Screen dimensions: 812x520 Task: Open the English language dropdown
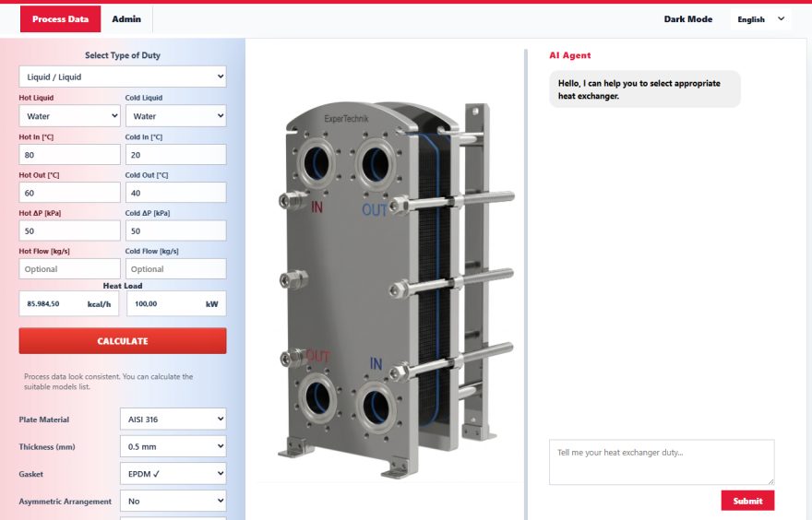pyautogui.click(x=760, y=19)
